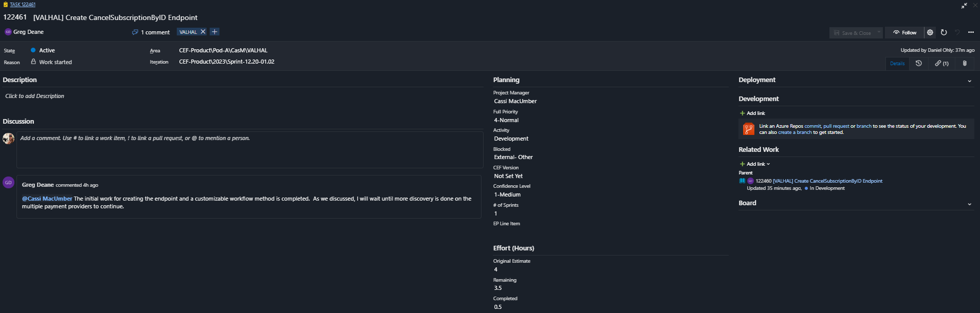This screenshot has width=980, height=313.
Task: Open the TASK 122461 link
Action: pos(23,5)
